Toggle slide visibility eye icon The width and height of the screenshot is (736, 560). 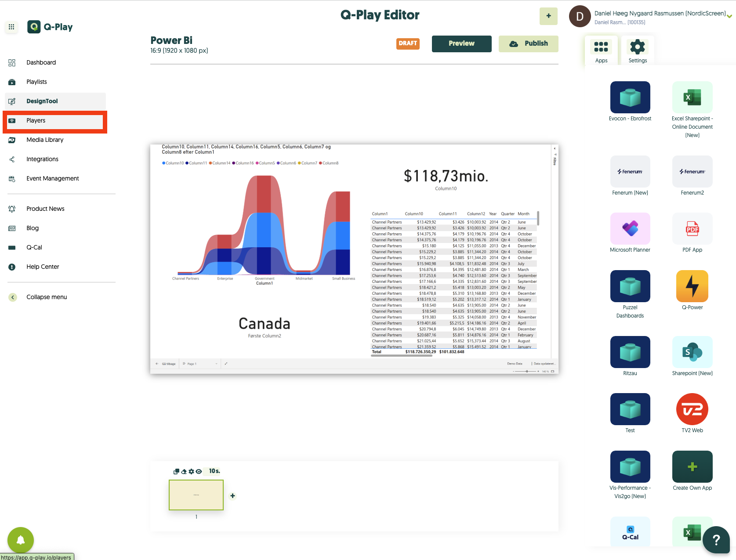(x=199, y=471)
